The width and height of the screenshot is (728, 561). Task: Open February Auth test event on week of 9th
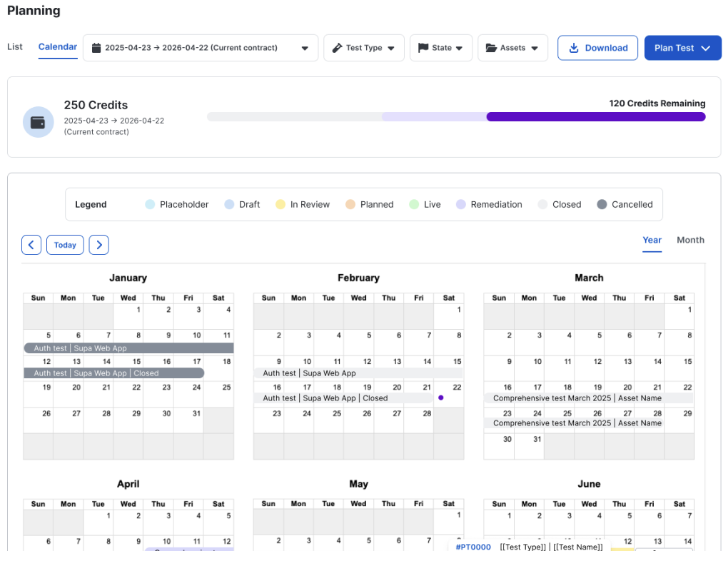358,373
